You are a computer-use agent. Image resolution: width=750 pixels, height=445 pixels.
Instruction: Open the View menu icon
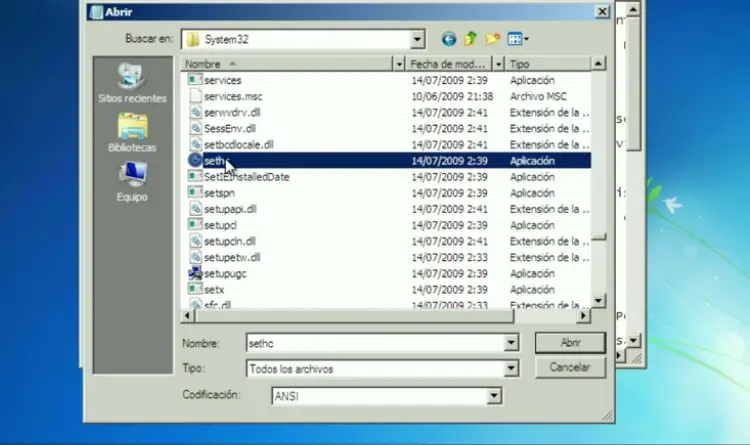(x=518, y=39)
